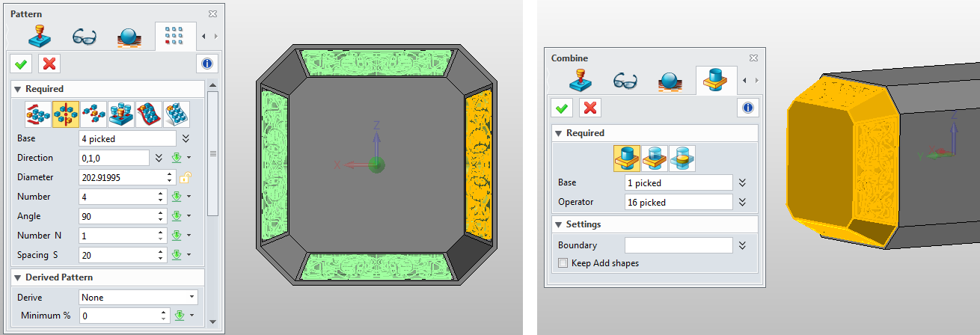This screenshot has width=980, height=335.
Task: Click the Pattern panel vertical scrollbar
Action: click(x=212, y=153)
